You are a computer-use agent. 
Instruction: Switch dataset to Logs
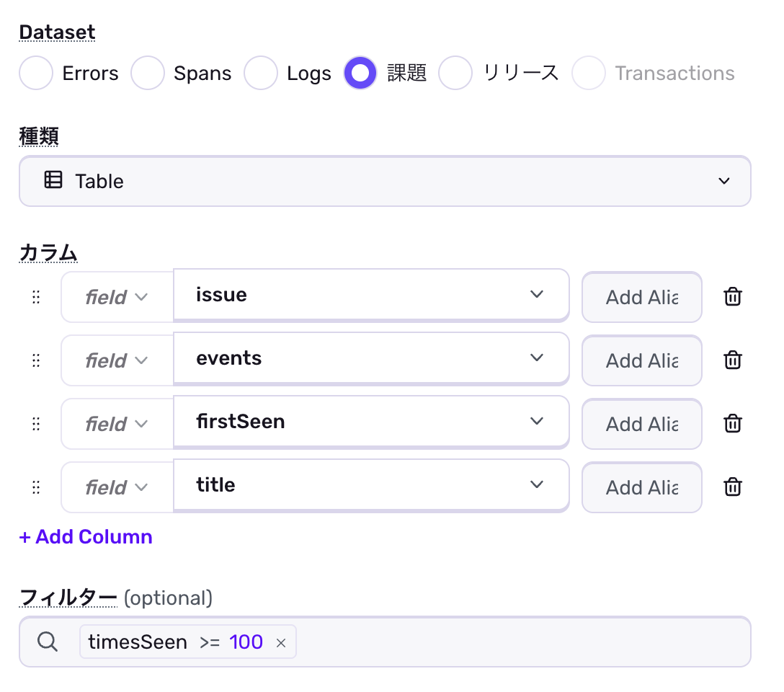click(x=261, y=73)
